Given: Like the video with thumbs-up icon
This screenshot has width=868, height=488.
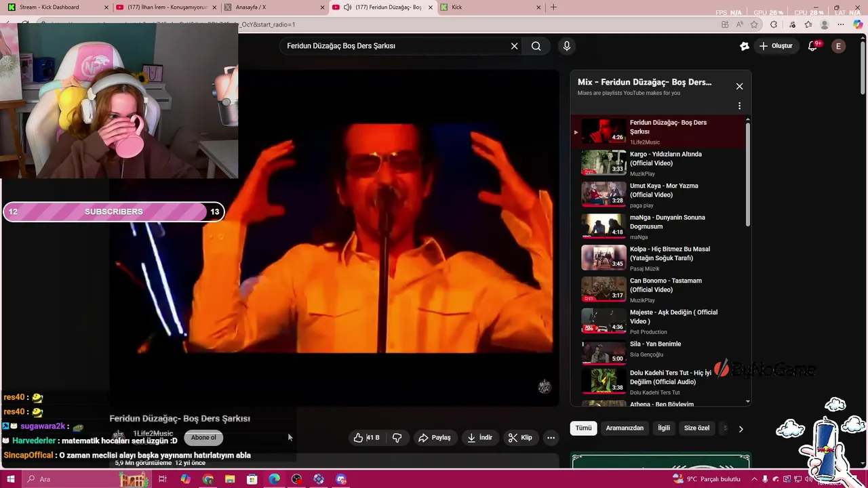Looking at the screenshot, I should [x=366, y=438].
